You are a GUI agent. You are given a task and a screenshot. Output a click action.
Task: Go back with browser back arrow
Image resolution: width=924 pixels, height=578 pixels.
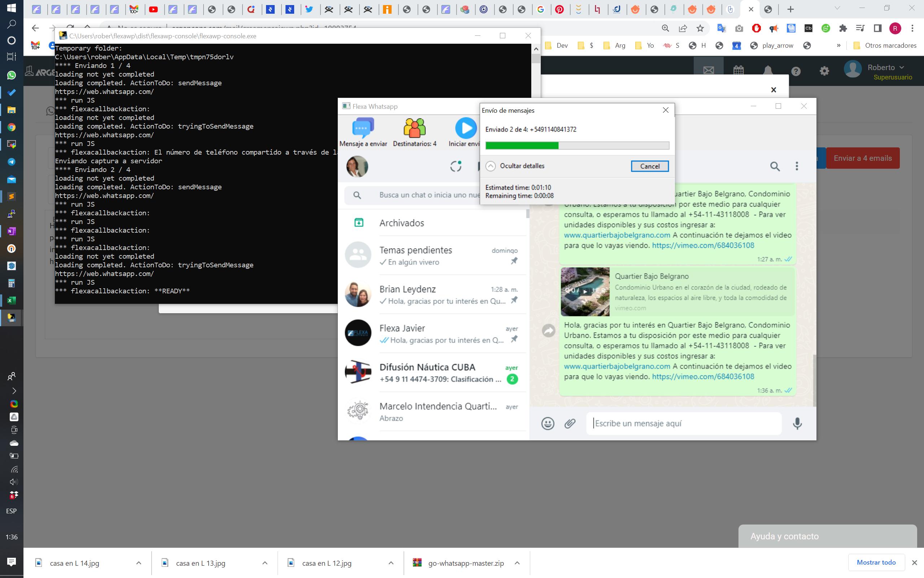pyautogui.click(x=35, y=28)
